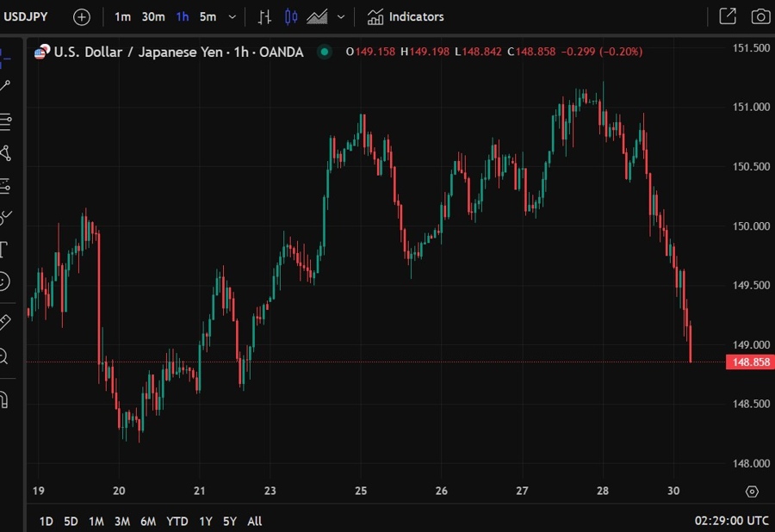Open chart in popup window icon

[x=728, y=16]
